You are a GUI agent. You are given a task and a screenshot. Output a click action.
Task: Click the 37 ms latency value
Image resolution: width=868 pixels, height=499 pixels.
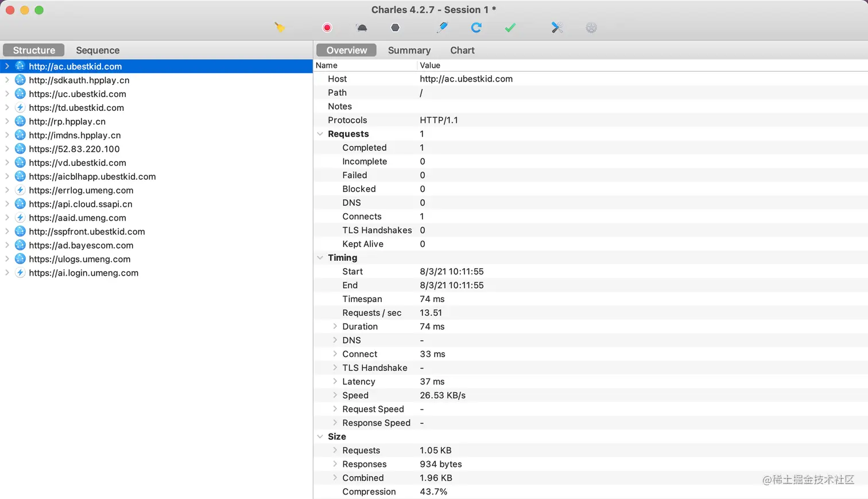tap(432, 381)
